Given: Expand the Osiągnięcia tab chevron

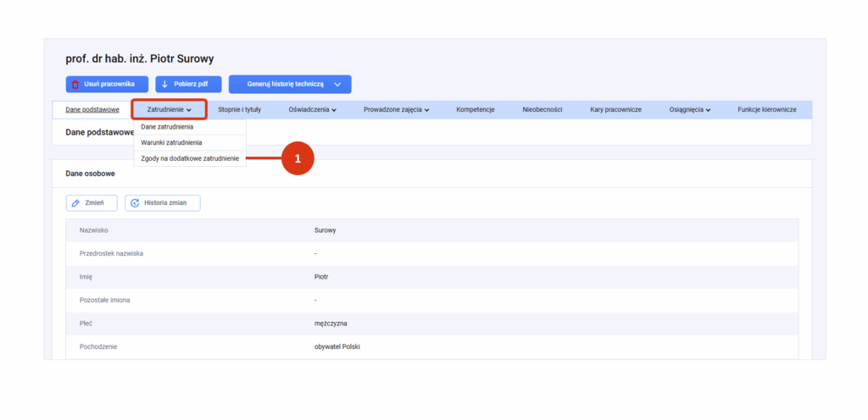Looking at the screenshot, I should coord(708,110).
